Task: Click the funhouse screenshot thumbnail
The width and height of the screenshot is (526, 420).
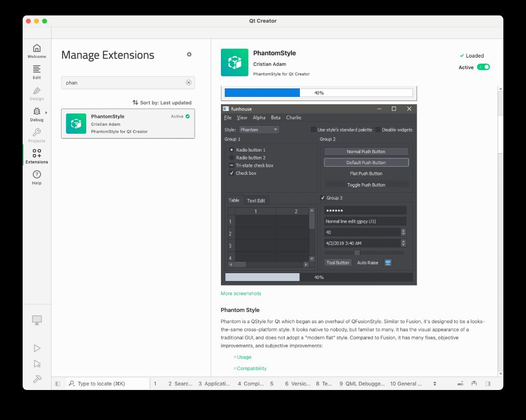Action: coord(319,195)
